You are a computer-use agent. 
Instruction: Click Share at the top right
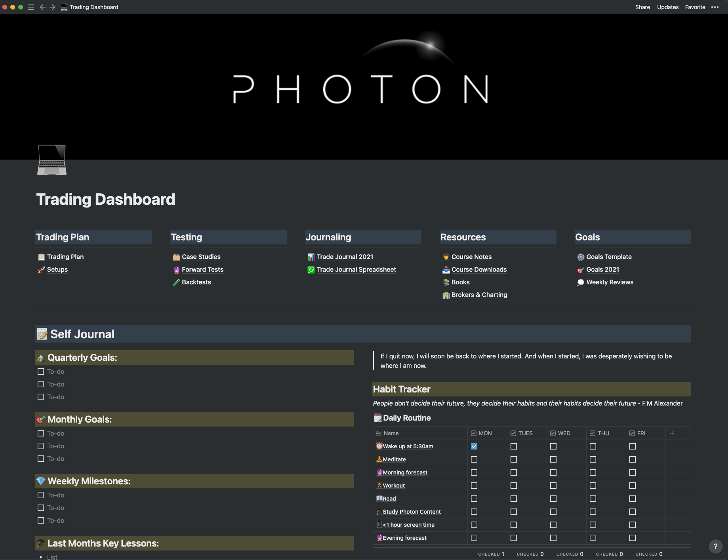tap(642, 7)
